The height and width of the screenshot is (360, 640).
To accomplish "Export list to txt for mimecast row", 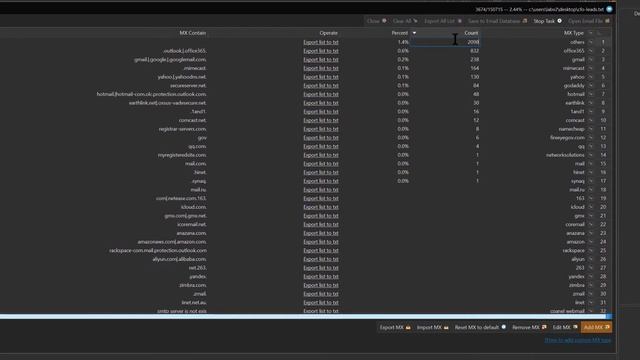I will (321, 69).
